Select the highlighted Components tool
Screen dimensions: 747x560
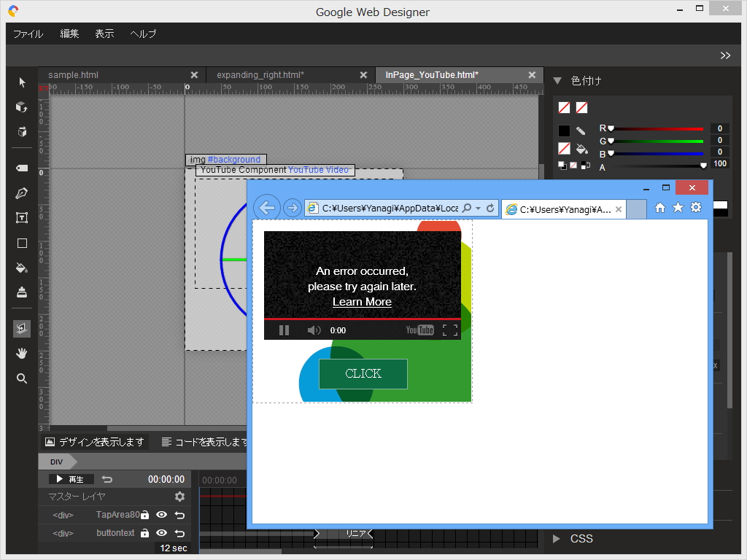[x=22, y=329]
